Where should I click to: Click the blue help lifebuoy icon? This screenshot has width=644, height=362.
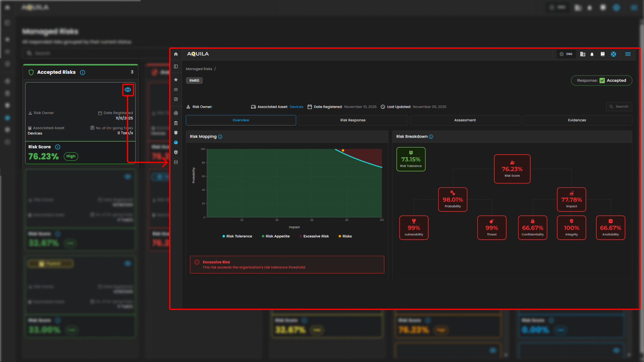(x=613, y=54)
